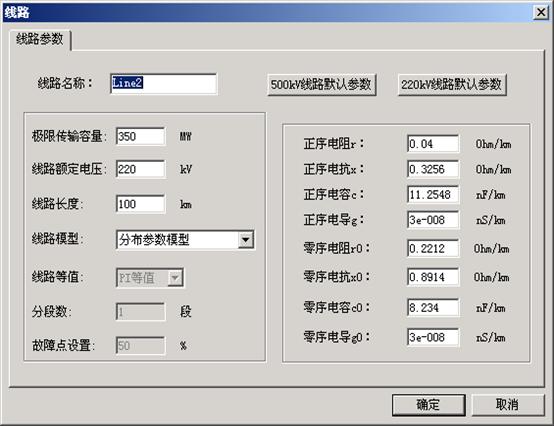This screenshot has width=554, height=426.
Task: Select the 线路参数 tab
Action: pyautogui.click(x=40, y=39)
